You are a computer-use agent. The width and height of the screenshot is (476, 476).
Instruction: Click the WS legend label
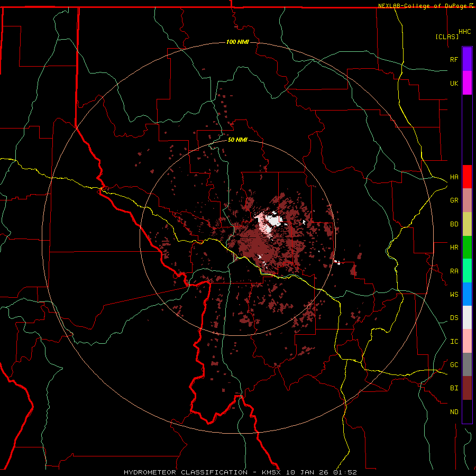[454, 294]
